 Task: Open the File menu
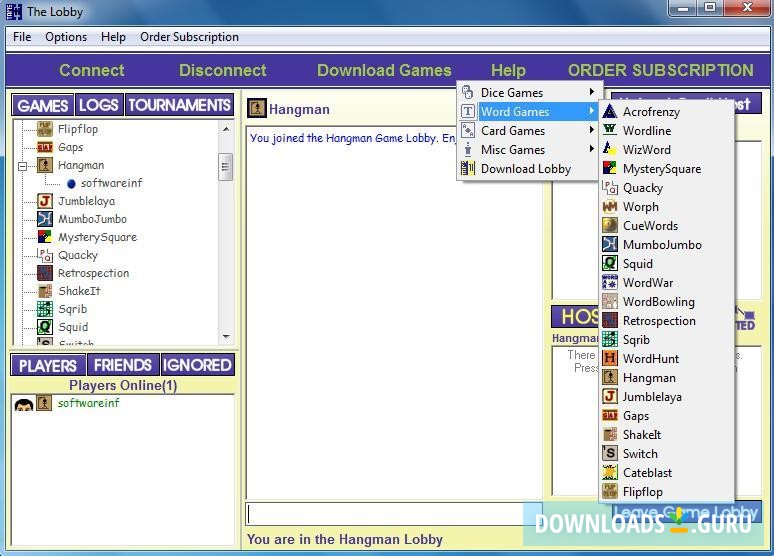click(22, 37)
